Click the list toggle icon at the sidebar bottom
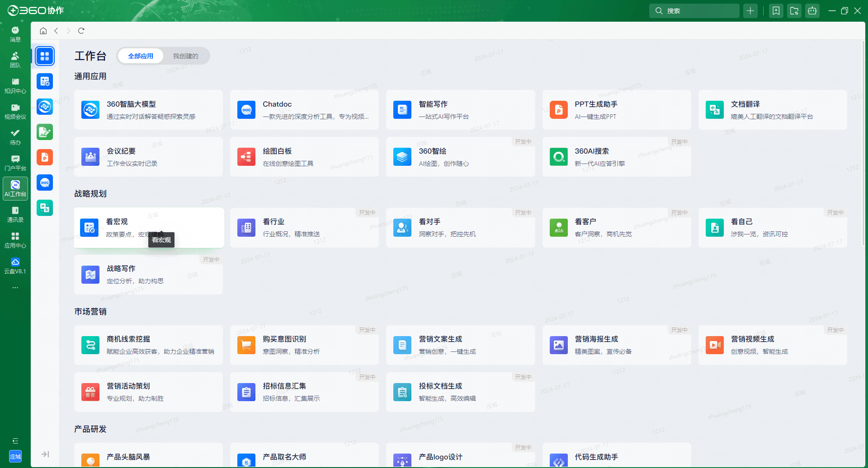Viewport: 868px width, 468px height. tap(15, 441)
